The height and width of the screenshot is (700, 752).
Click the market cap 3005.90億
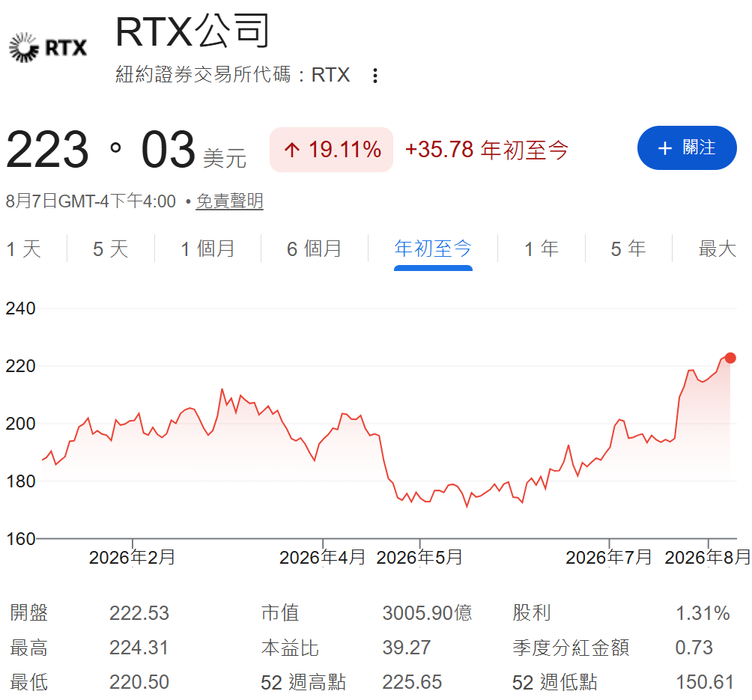[x=427, y=613]
